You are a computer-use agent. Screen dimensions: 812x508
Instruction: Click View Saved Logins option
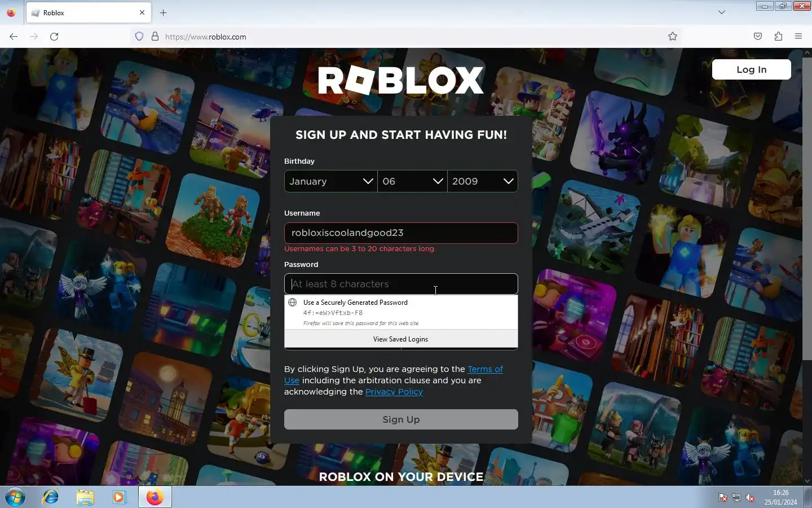[x=401, y=339]
